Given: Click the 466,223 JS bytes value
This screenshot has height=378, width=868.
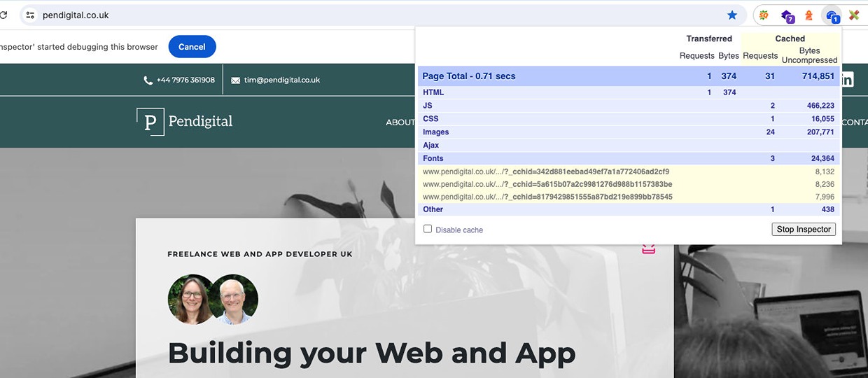Looking at the screenshot, I should pos(820,106).
